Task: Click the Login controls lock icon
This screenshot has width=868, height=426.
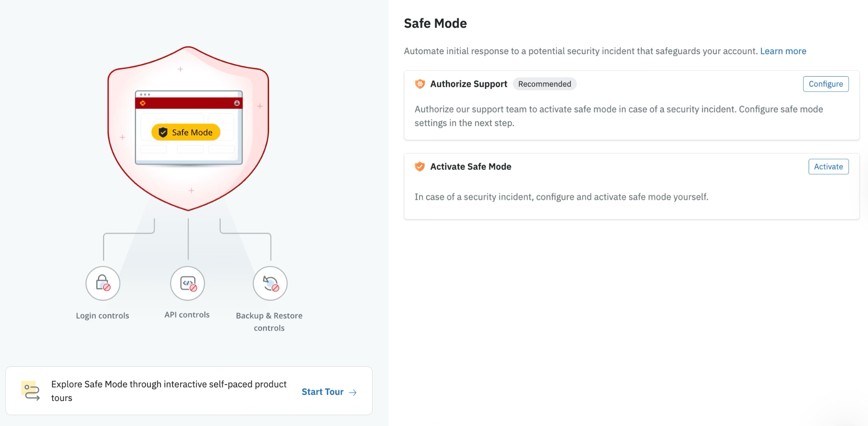Action: [x=103, y=283]
